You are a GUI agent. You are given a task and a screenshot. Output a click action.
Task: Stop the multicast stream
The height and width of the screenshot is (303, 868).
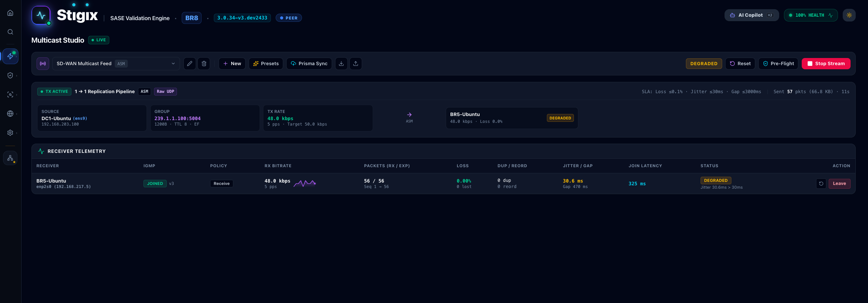[826, 63]
